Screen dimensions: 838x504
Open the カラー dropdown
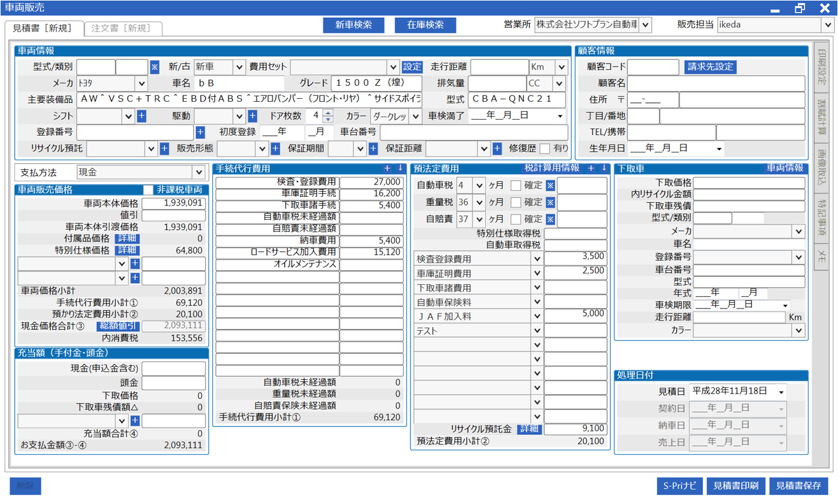click(415, 116)
